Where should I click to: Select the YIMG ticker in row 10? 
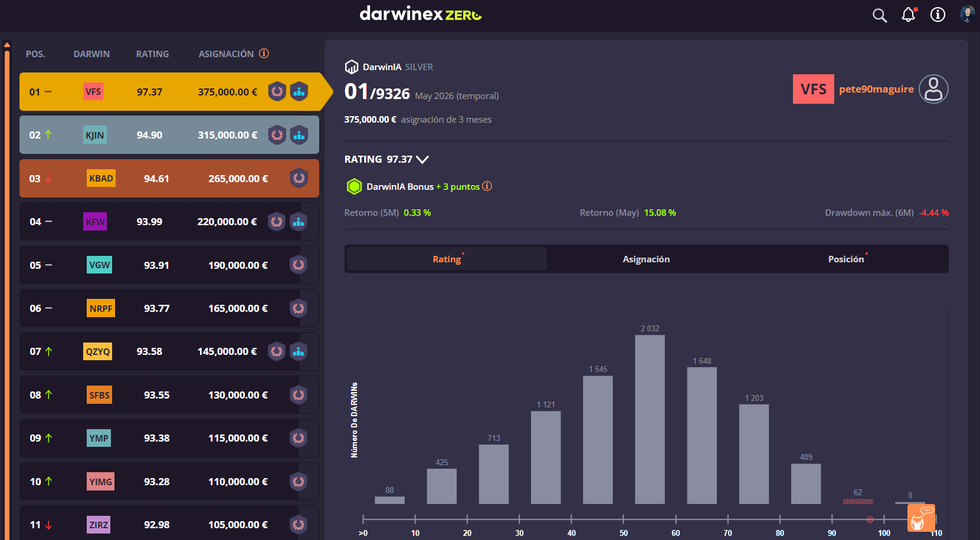(100, 482)
